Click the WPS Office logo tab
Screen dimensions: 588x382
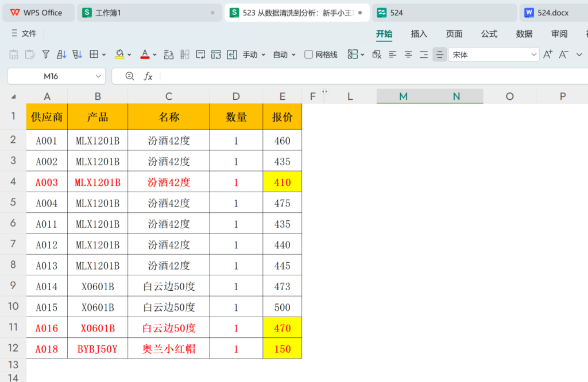click(x=38, y=13)
